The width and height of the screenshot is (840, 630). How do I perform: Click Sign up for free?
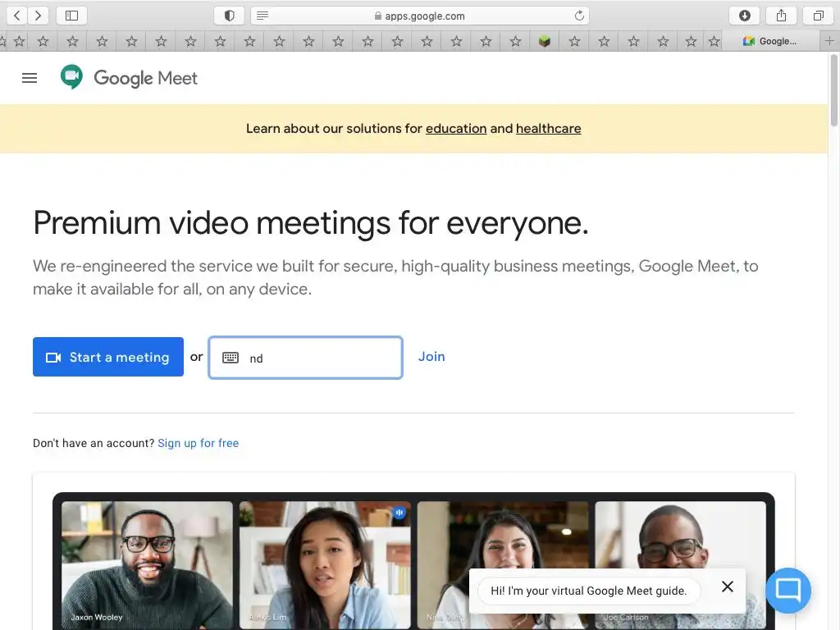click(x=199, y=443)
